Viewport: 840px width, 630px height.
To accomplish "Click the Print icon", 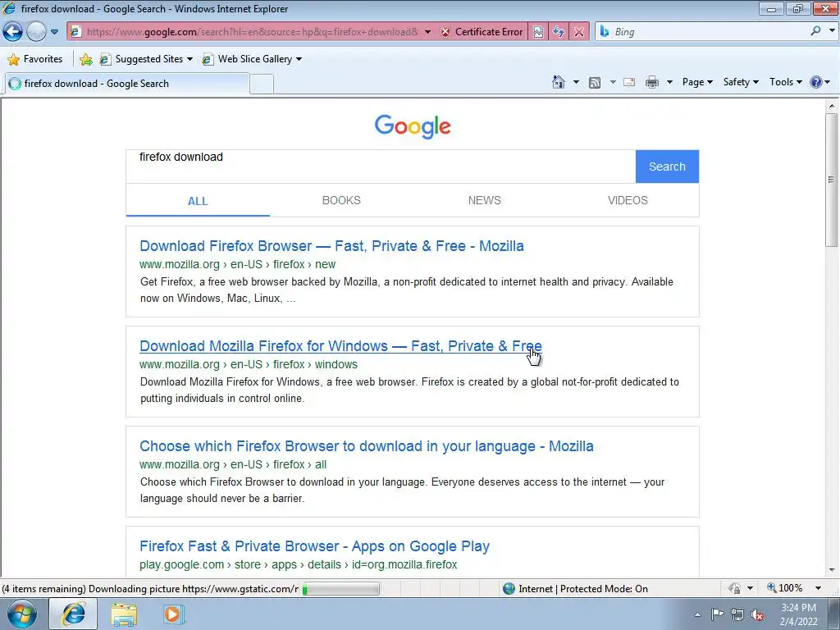I will 652,82.
